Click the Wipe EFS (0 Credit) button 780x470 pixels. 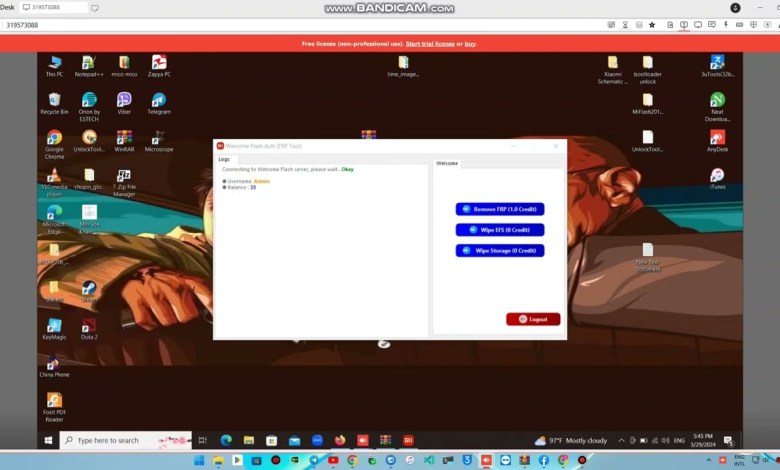pos(499,230)
